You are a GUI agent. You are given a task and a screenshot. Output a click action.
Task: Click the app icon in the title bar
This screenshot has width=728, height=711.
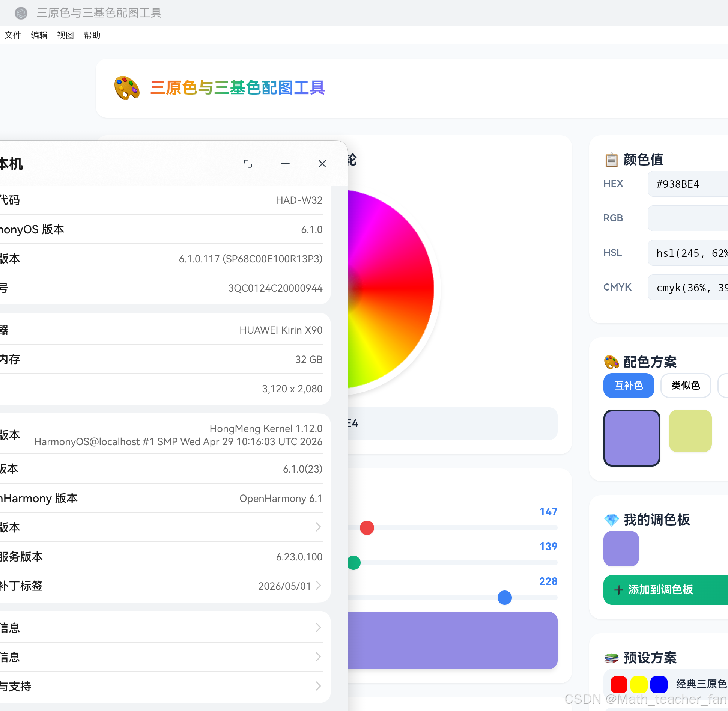pos(21,13)
